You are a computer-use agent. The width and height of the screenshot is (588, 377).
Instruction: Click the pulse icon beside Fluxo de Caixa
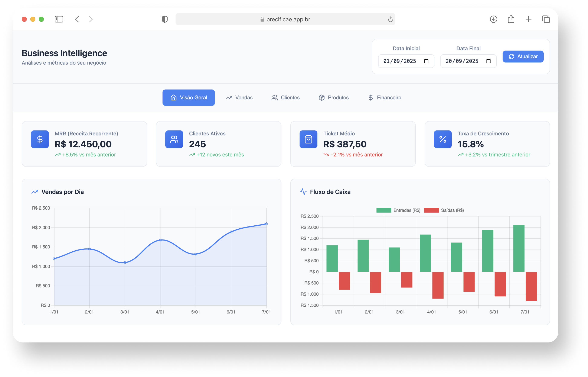(303, 192)
